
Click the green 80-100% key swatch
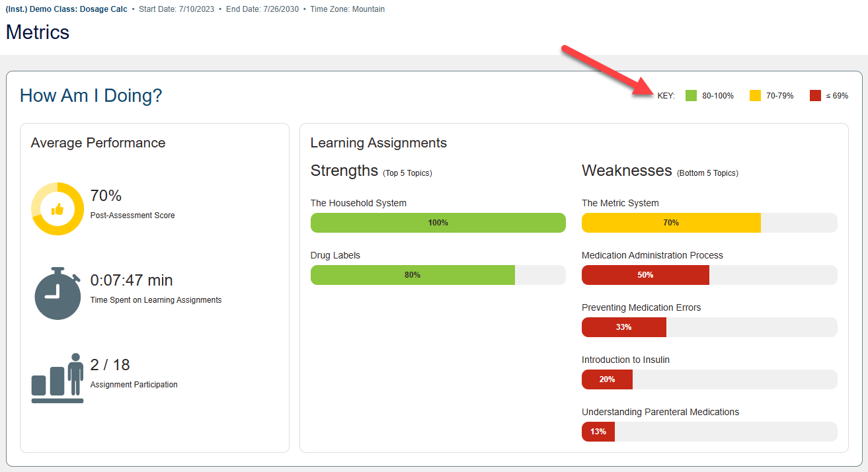coord(691,96)
